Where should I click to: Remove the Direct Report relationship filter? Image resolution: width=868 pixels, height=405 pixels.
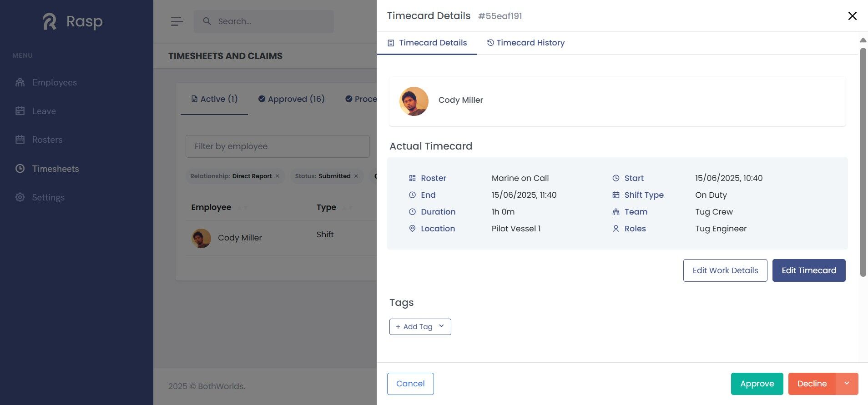click(277, 176)
